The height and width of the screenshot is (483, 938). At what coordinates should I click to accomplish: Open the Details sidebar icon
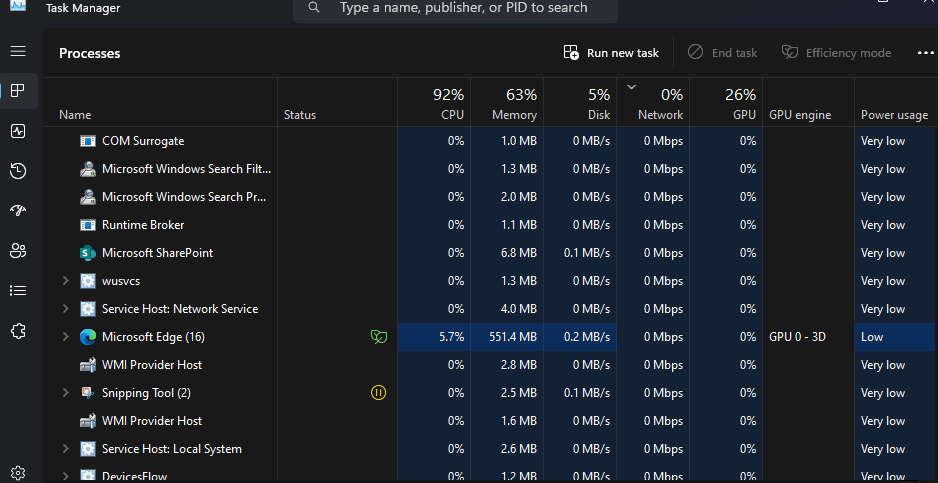pyautogui.click(x=18, y=291)
